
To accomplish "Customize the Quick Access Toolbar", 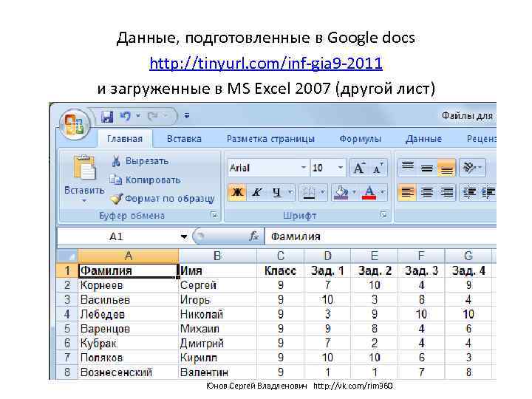I will 187,116.
